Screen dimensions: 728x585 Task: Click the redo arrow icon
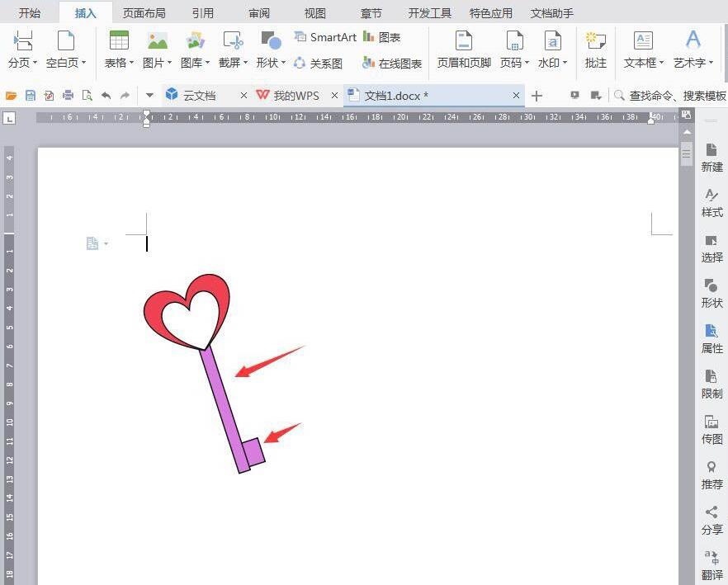point(125,96)
